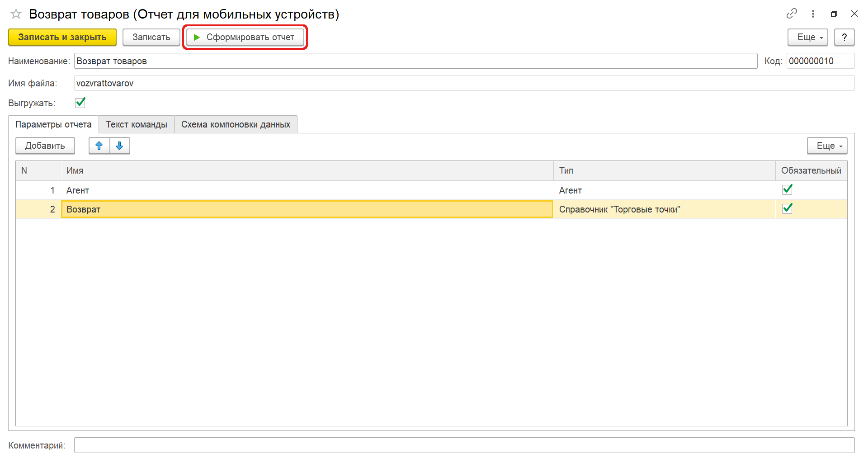Open help with the question mark button

844,37
